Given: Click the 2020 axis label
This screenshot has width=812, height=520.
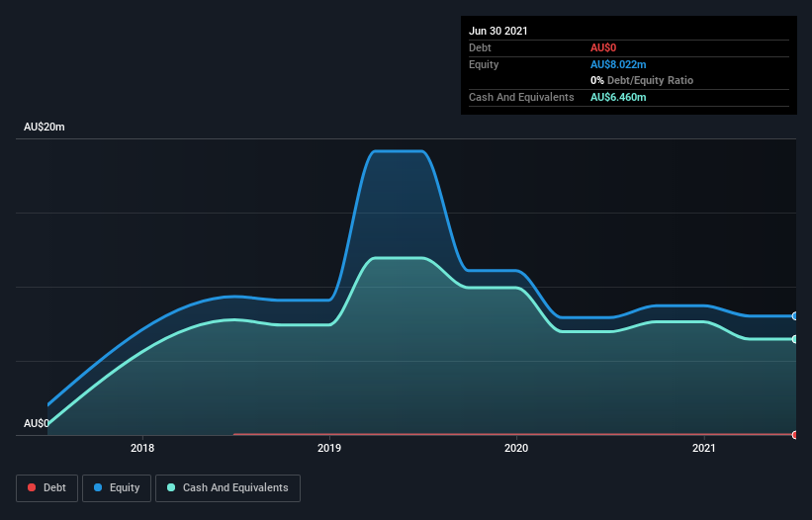Looking at the screenshot, I should point(516,448).
